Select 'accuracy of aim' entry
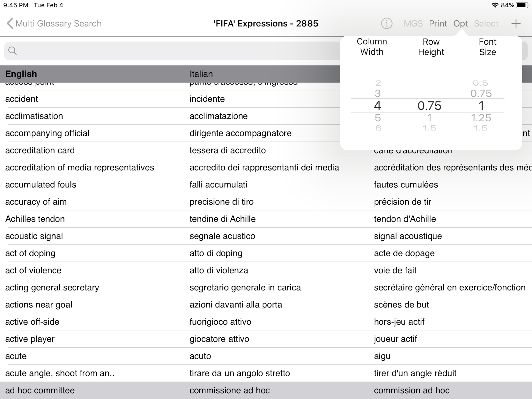Viewport: 532px width, 399px height. tap(36, 202)
